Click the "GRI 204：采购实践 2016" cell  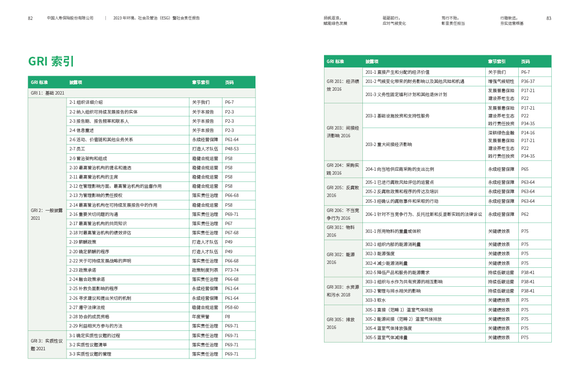tap(342, 169)
